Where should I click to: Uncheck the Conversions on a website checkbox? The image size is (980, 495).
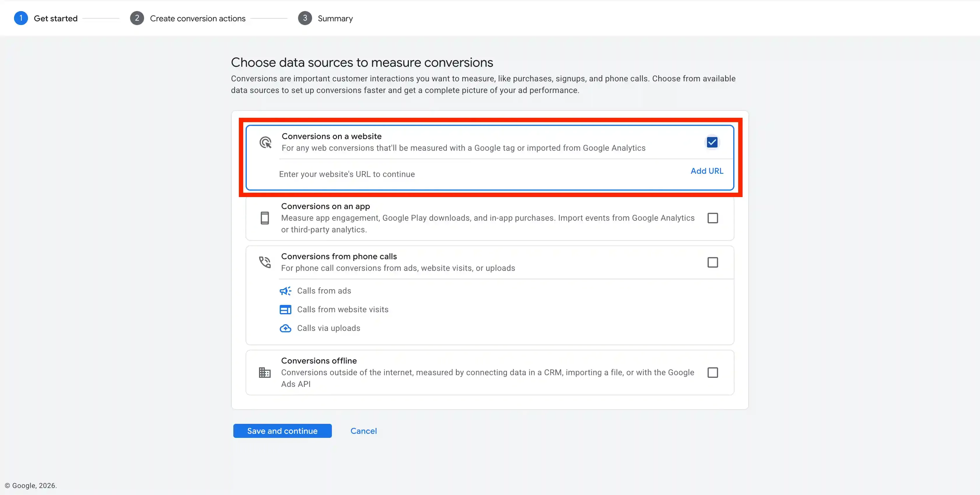(x=712, y=142)
